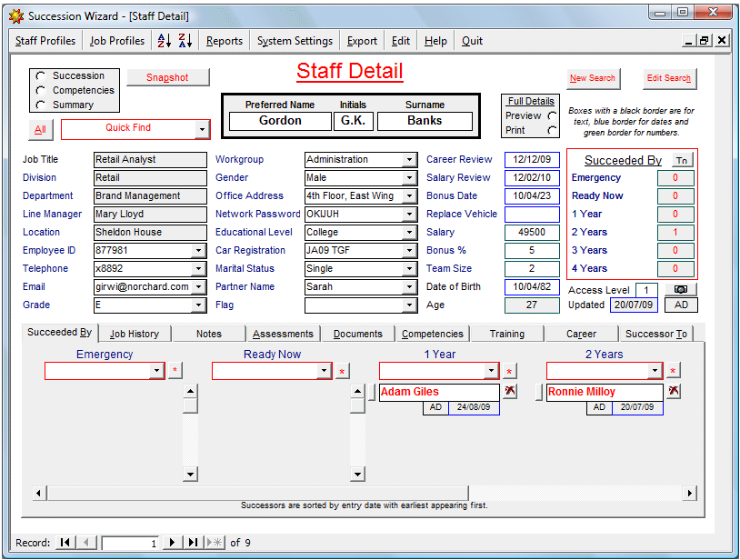Switch to the Job History tab
This screenshot has height=560, width=740.
(x=135, y=334)
